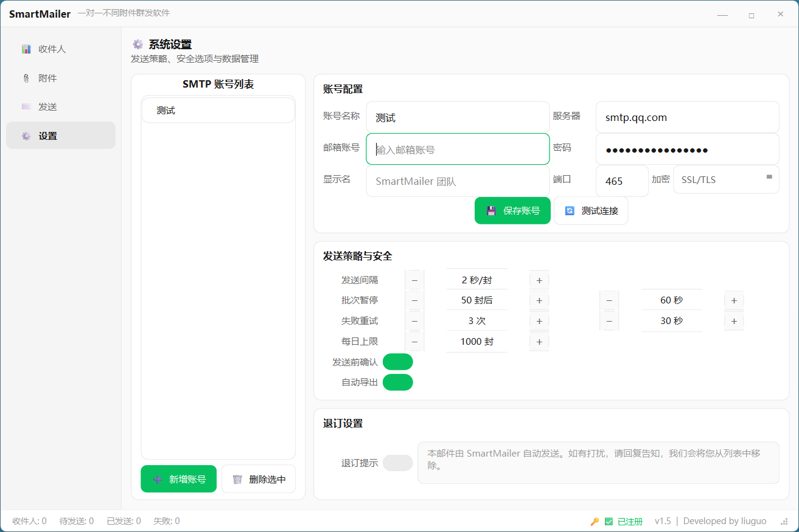This screenshot has height=532, width=799.
Task: Decrease 发送间隔 with minus button
Action: tap(414, 280)
